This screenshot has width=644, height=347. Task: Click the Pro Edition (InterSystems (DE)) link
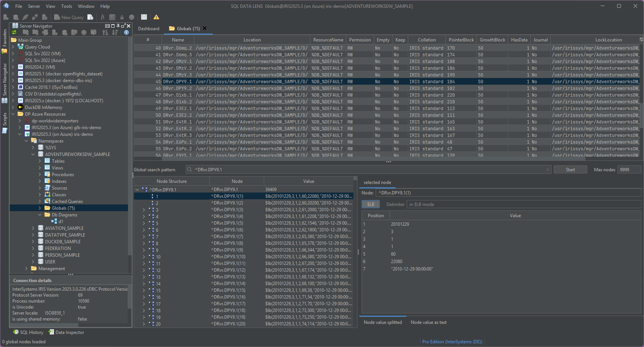pos(452,342)
